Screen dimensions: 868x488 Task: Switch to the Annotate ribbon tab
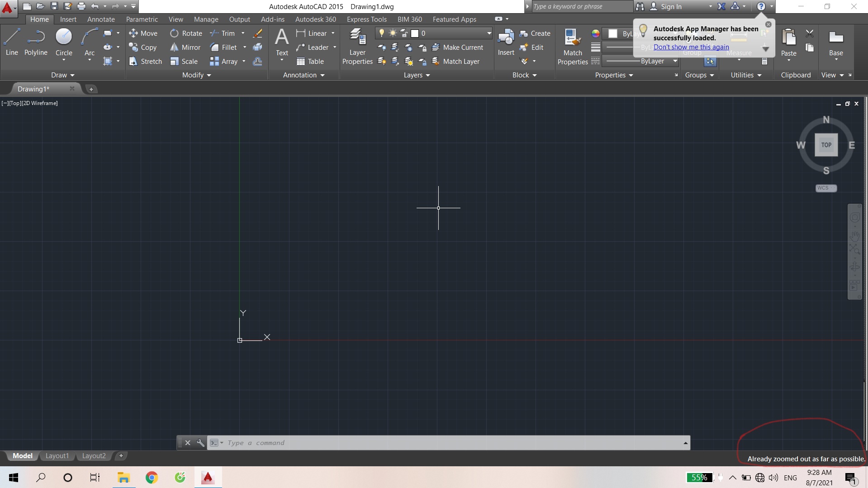[x=101, y=19]
